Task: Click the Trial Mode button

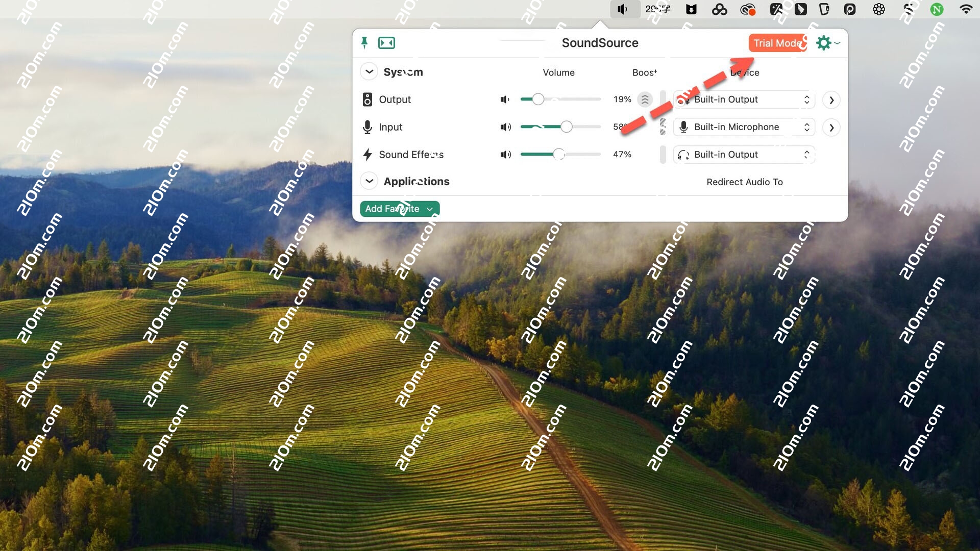Action: 777,43
